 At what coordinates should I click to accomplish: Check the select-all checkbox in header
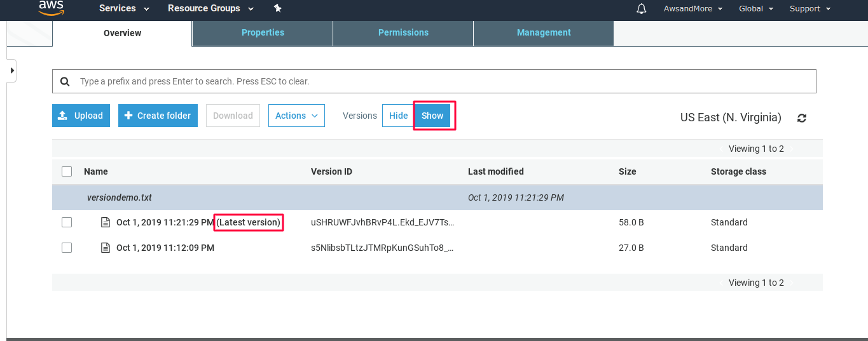tap(67, 171)
